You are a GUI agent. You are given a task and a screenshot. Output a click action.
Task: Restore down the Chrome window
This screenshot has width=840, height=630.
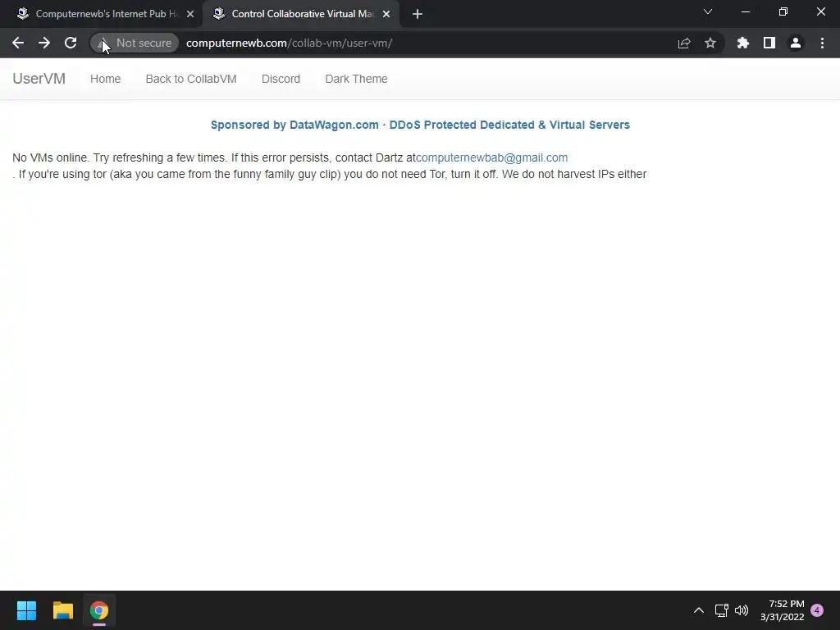[783, 11]
